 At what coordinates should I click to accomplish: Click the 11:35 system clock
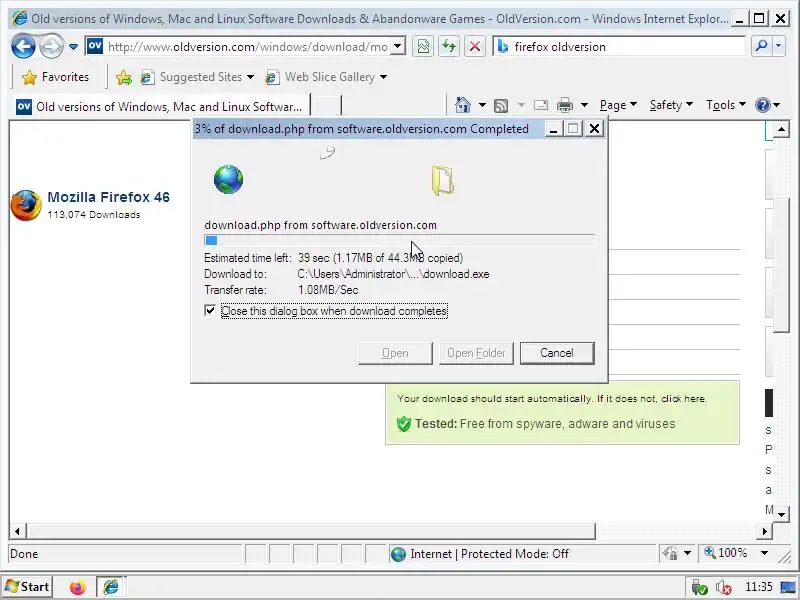coord(759,587)
